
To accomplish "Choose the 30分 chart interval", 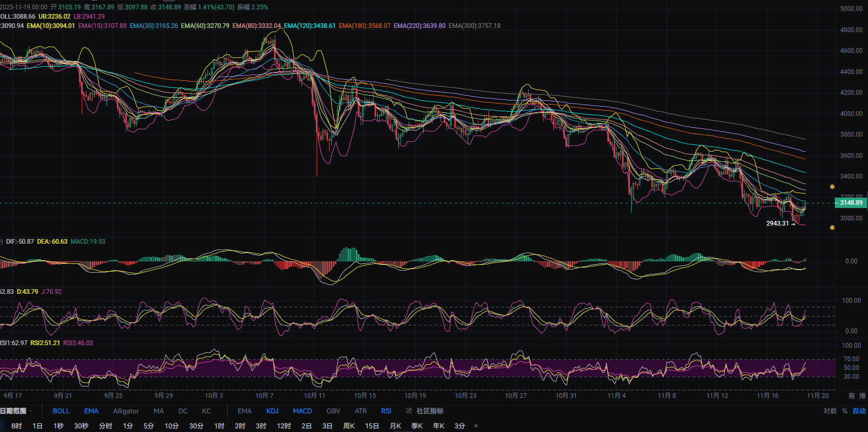I will coord(196,426).
